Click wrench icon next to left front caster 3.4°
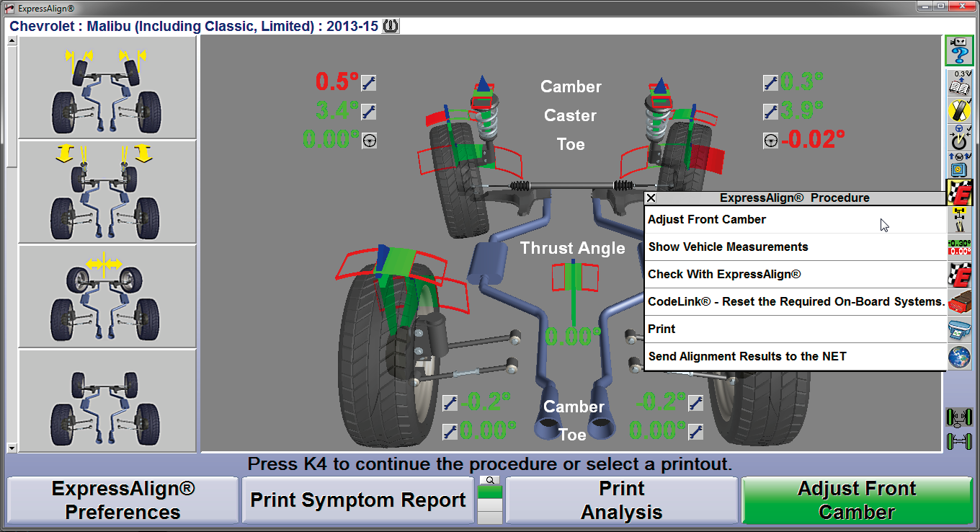 (x=369, y=112)
